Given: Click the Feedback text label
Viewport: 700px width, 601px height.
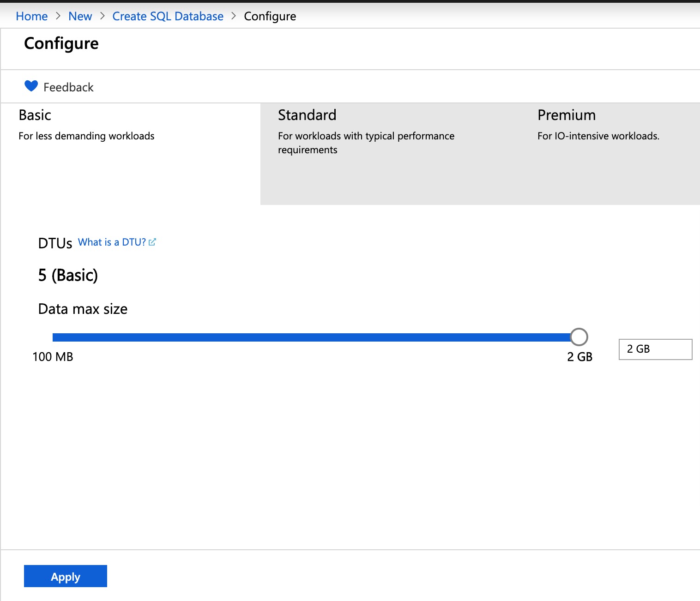Looking at the screenshot, I should click(x=68, y=87).
